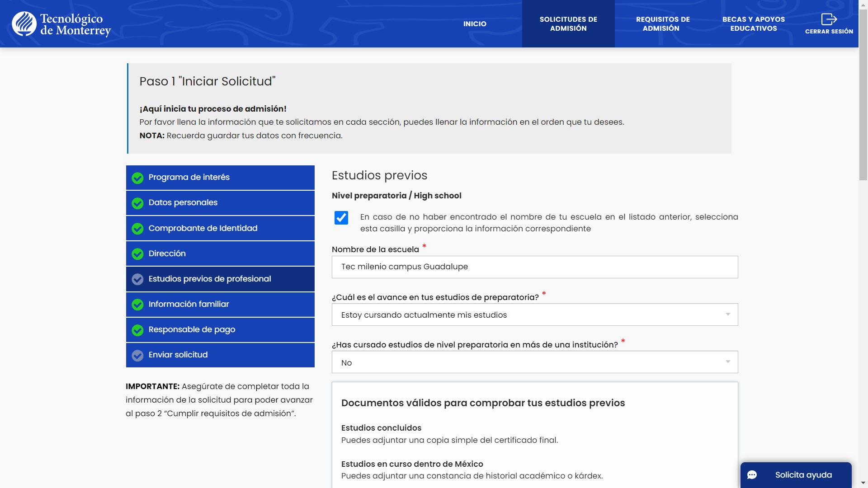
Task: Uncheck the school-not-found checkbox
Action: coord(341,218)
